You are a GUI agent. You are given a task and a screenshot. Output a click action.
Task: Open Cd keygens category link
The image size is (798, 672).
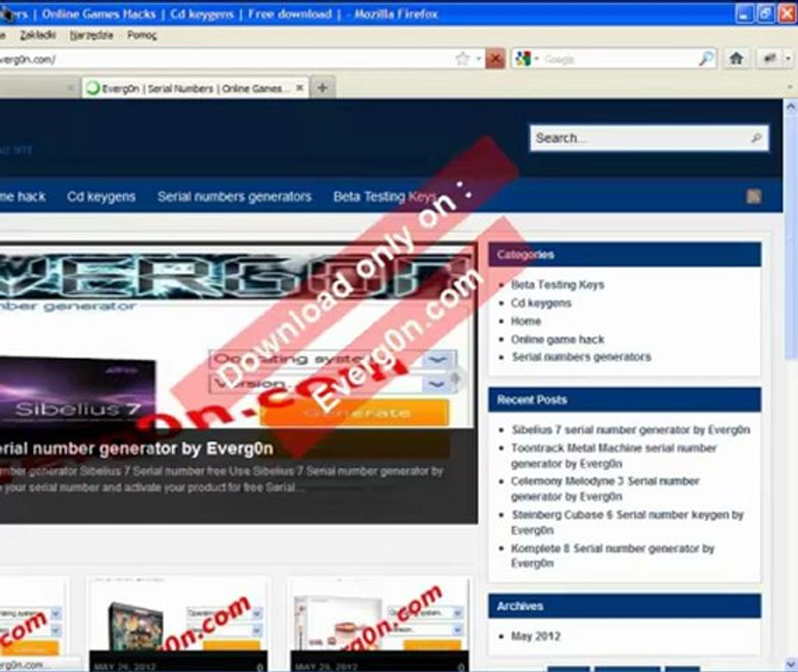[x=541, y=303]
